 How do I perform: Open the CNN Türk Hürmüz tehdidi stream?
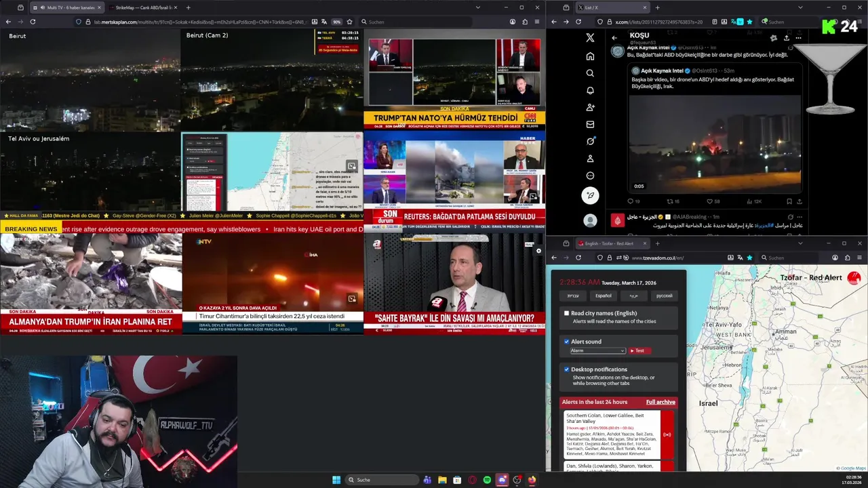[454, 80]
